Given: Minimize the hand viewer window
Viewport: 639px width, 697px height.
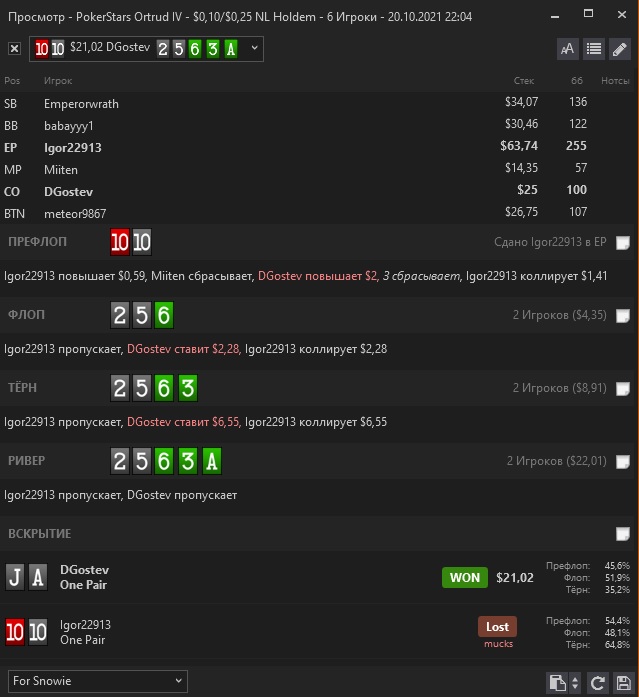Looking at the screenshot, I should point(555,16).
